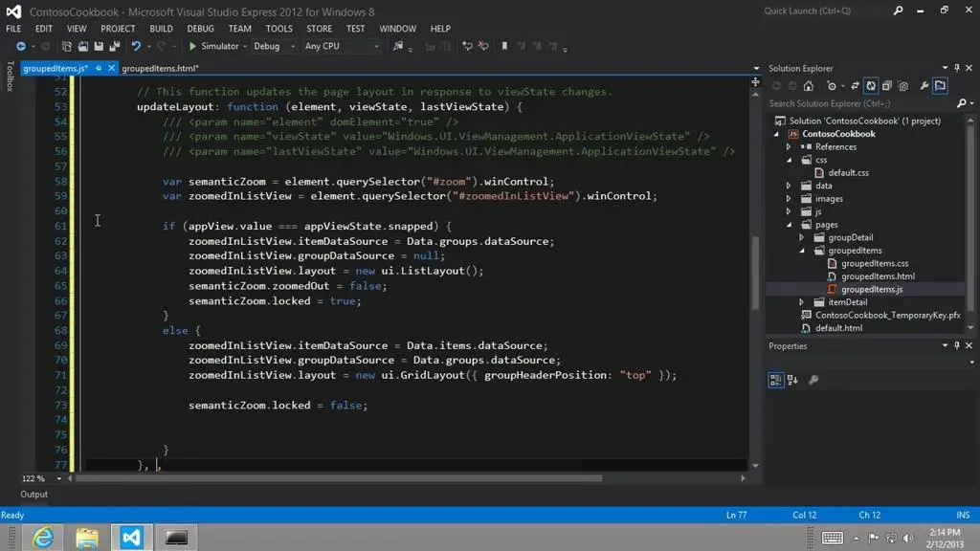
Task: Click the Open File toolbar icon
Action: coord(82,46)
